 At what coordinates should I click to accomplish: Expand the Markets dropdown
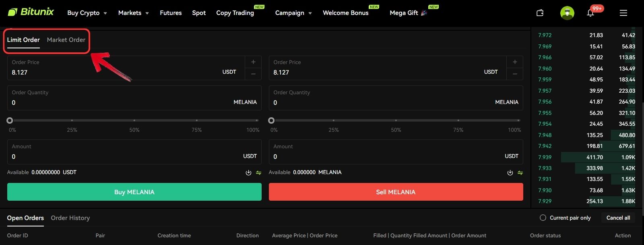point(133,13)
